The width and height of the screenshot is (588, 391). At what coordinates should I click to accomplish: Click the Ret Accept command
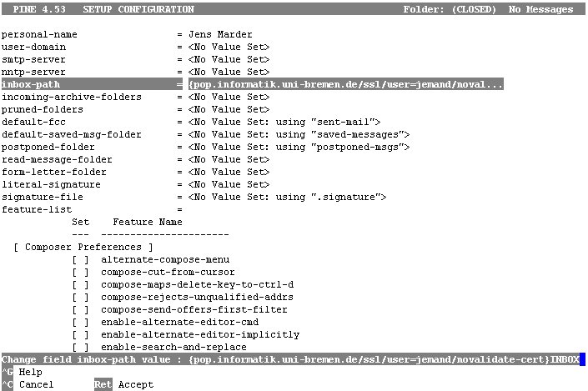coord(123,384)
